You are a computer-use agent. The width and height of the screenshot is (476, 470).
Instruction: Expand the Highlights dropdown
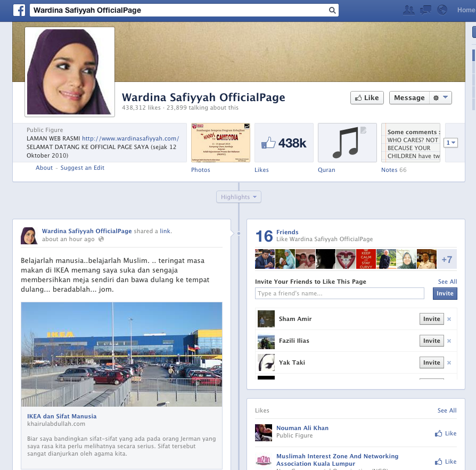(239, 197)
